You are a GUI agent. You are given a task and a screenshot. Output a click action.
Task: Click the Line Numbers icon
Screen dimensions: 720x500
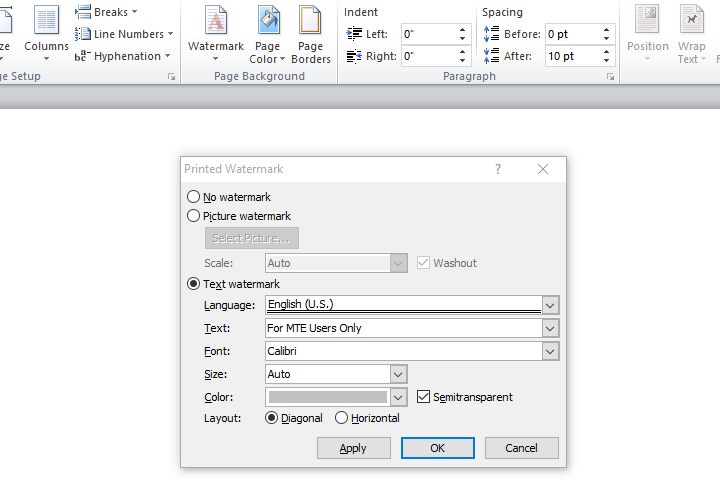coord(83,34)
